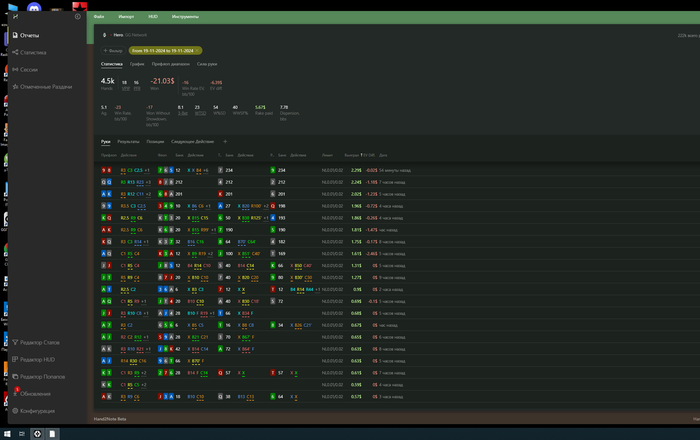The image size is (700, 440).
Task: Switch to the График tab
Action: pyautogui.click(x=136, y=63)
